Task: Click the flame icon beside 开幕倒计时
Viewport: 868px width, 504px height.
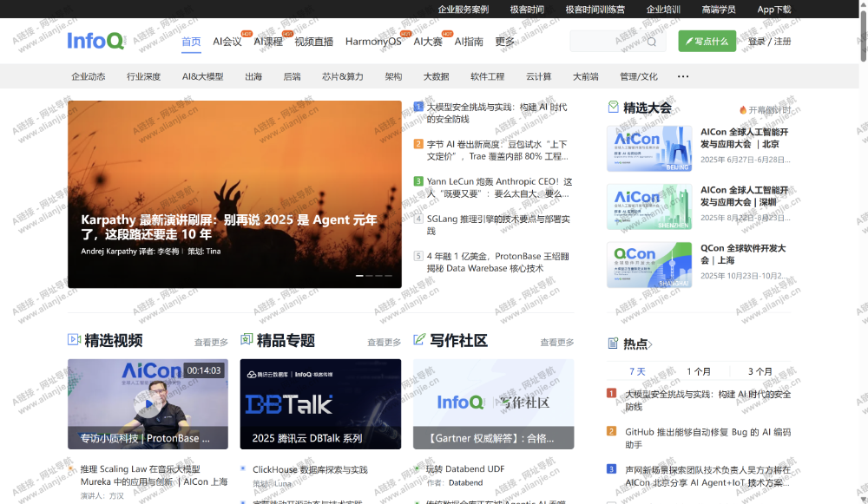Action: point(743,110)
